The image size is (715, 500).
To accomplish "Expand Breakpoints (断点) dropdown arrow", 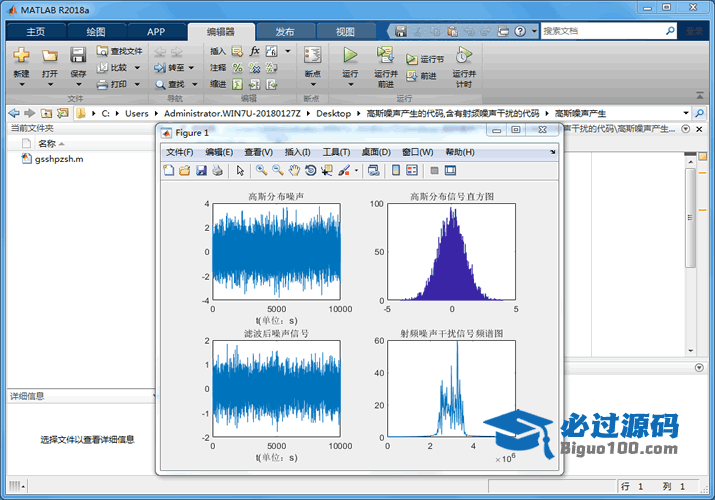I will (313, 84).
